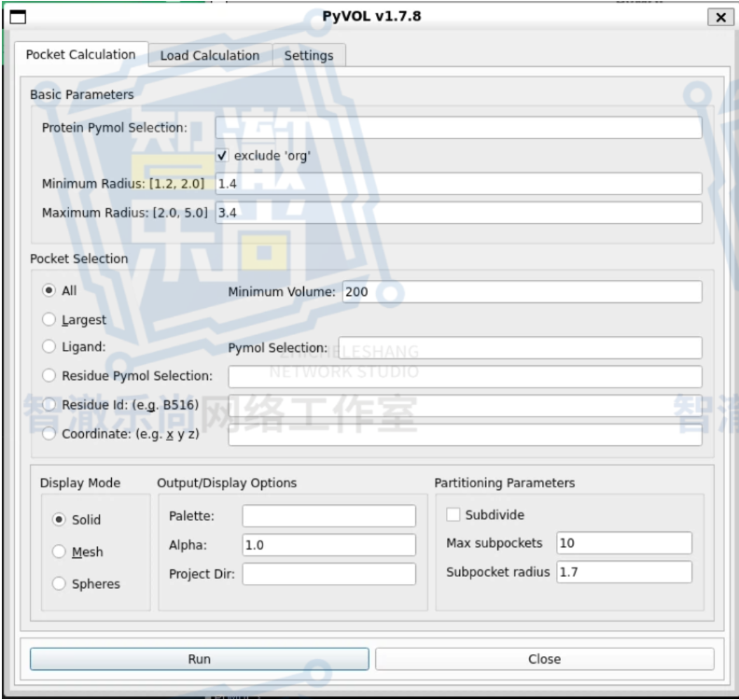
Task: Choose the Residue Id radio option
Action: coord(49,404)
